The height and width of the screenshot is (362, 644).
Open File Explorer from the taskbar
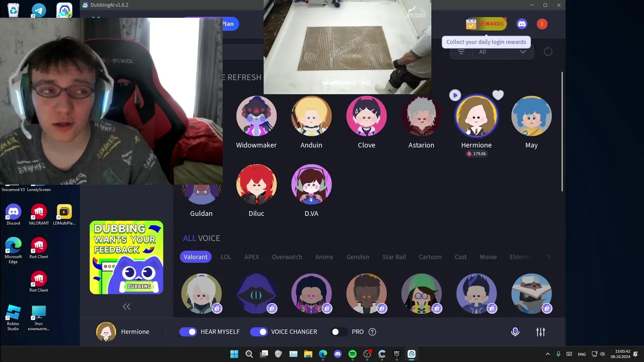[308, 354]
